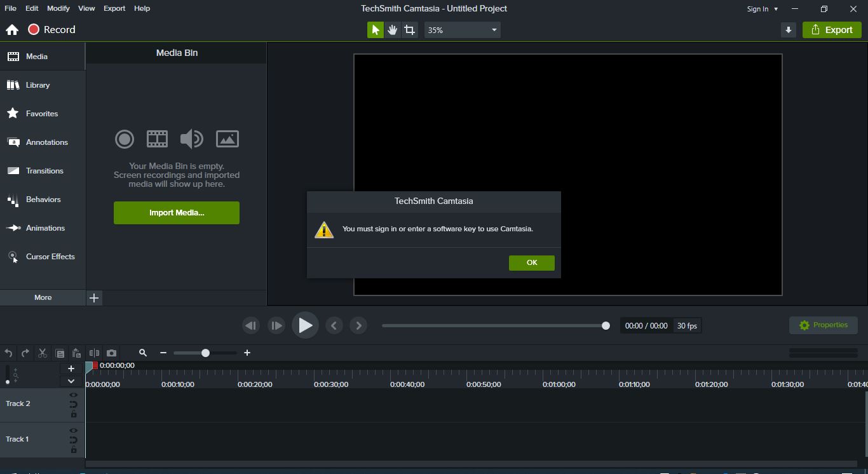Lock Track 1 with its padlock icon
The image size is (868, 474).
[74, 450]
